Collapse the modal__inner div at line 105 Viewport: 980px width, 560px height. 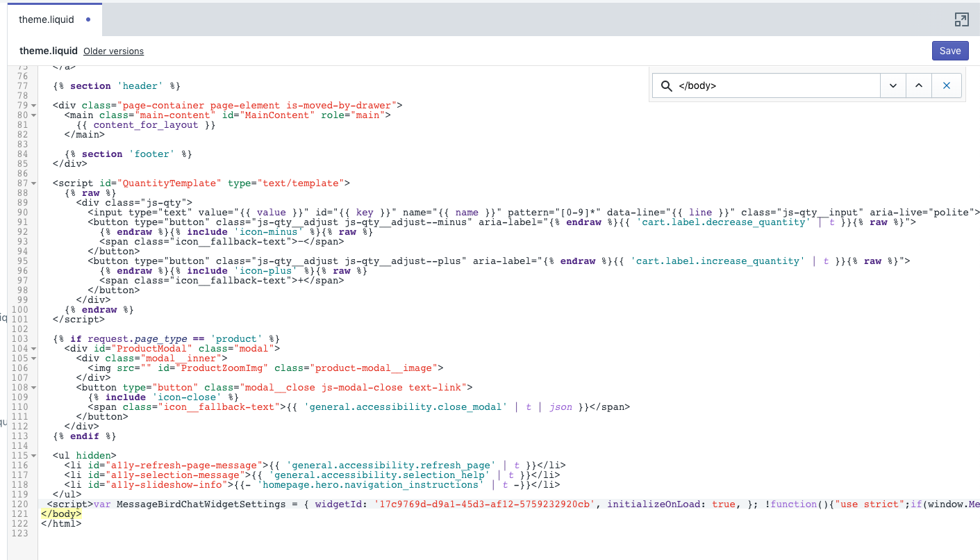pyautogui.click(x=33, y=359)
